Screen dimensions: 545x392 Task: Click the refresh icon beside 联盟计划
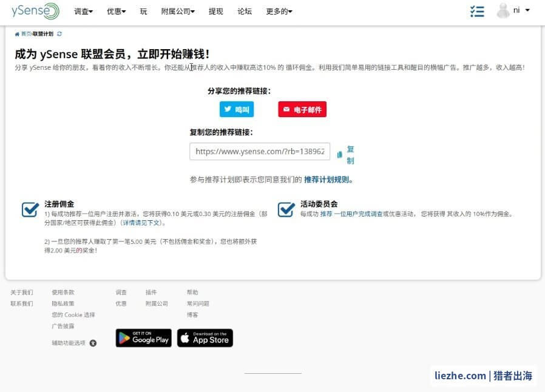(59, 34)
